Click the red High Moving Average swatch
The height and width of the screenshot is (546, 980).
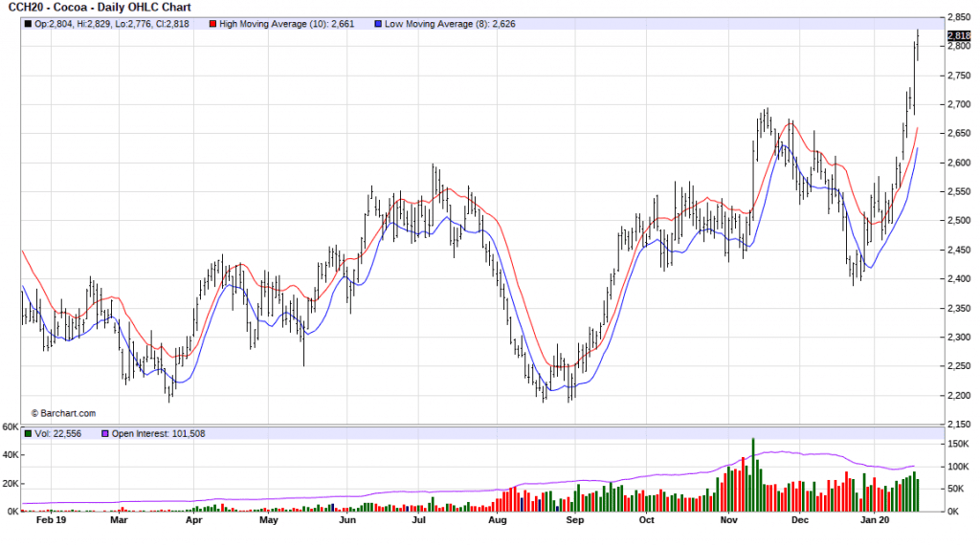212,24
